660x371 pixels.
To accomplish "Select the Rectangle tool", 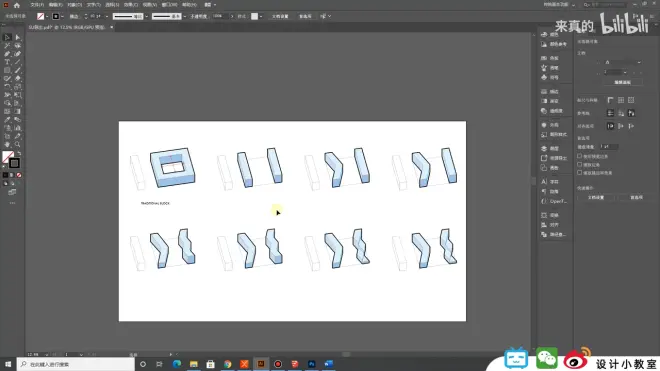I will (x=7, y=70).
